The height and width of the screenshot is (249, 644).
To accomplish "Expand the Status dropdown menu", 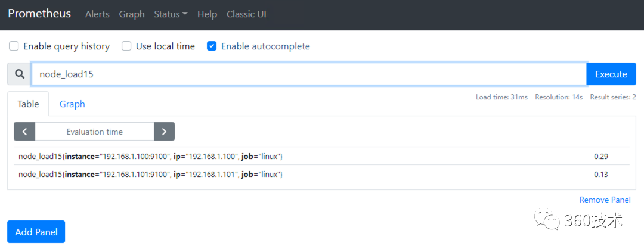I will (x=171, y=14).
